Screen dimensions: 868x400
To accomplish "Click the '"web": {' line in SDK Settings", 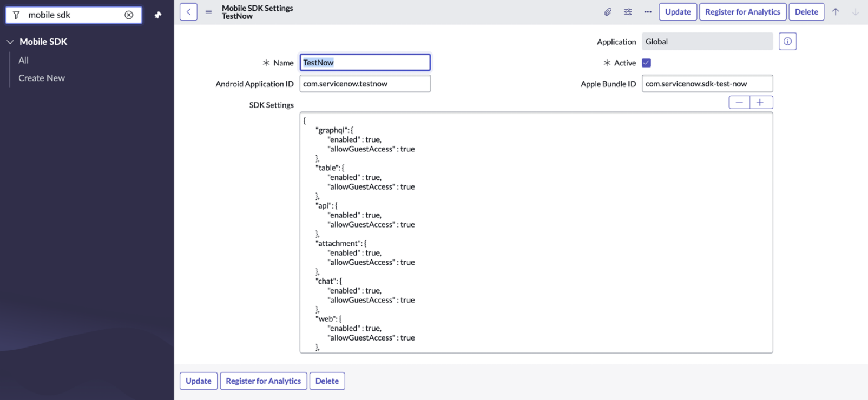I will (328, 319).
